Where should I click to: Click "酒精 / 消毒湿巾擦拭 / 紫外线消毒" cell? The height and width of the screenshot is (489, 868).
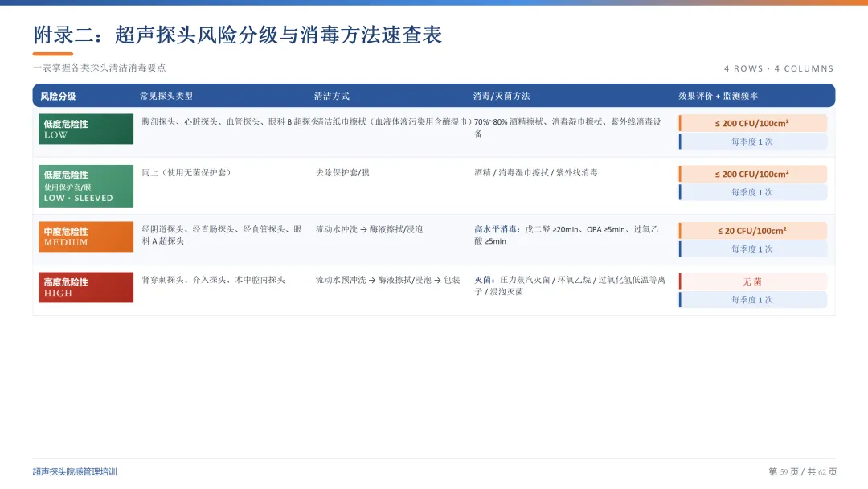point(536,172)
